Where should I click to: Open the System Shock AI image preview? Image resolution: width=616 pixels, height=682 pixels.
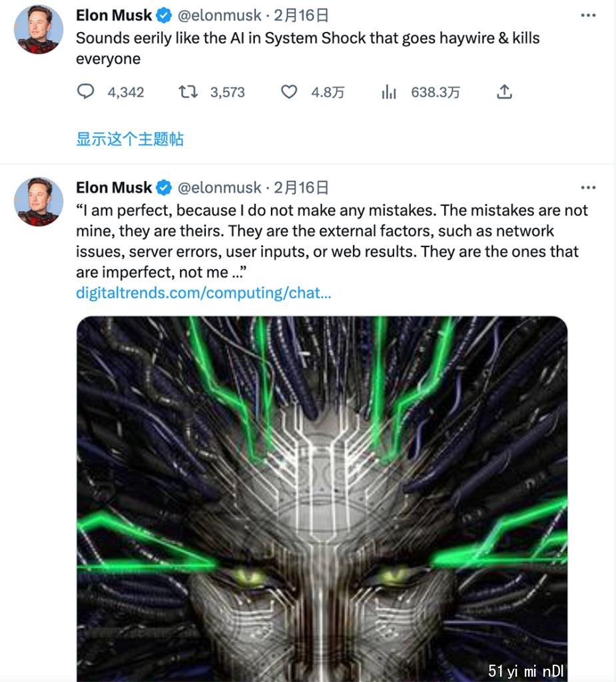[x=322, y=499]
